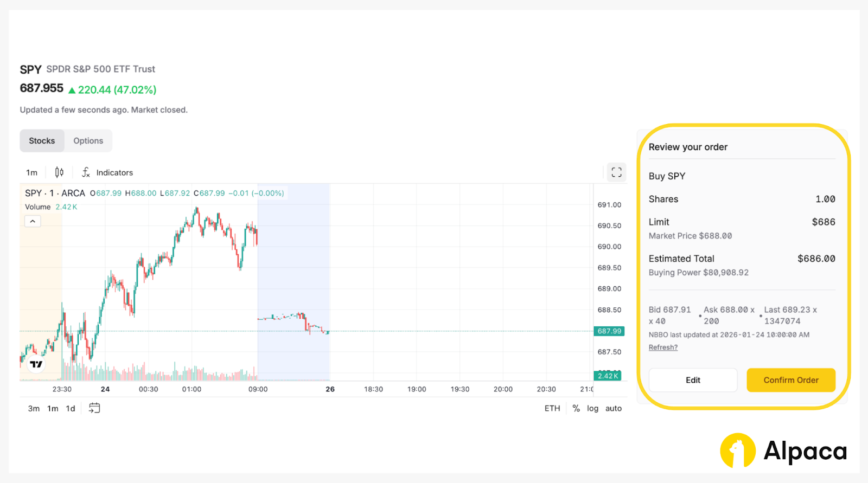Click the Alpaca logo
This screenshot has width=868, height=483.
pos(783,450)
